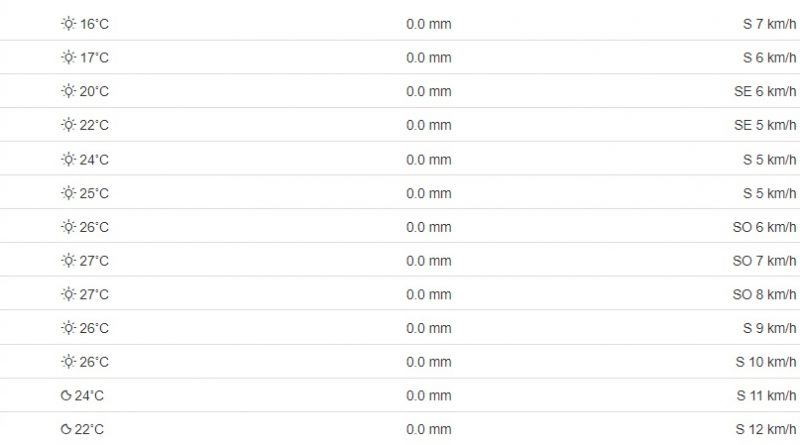Image resolution: width=800 pixels, height=445 pixels.
Task: Click the 0.0 mm value in the 16°C row
Action: (x=428, y=24)
